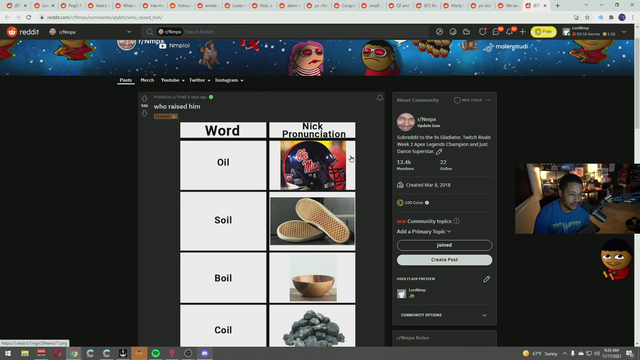The image size is (640, 360).
Task: Open the All feed icon in header
Action: click(453, 32)
